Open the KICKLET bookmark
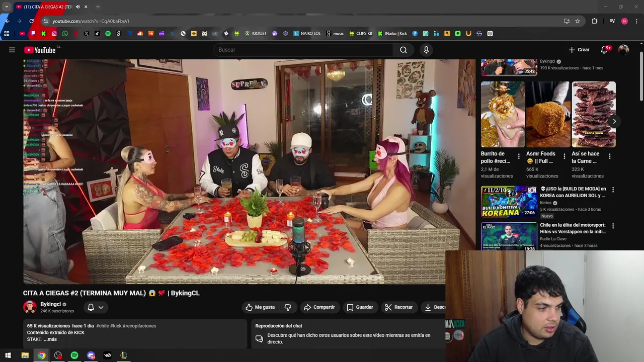 coord(256,34)
